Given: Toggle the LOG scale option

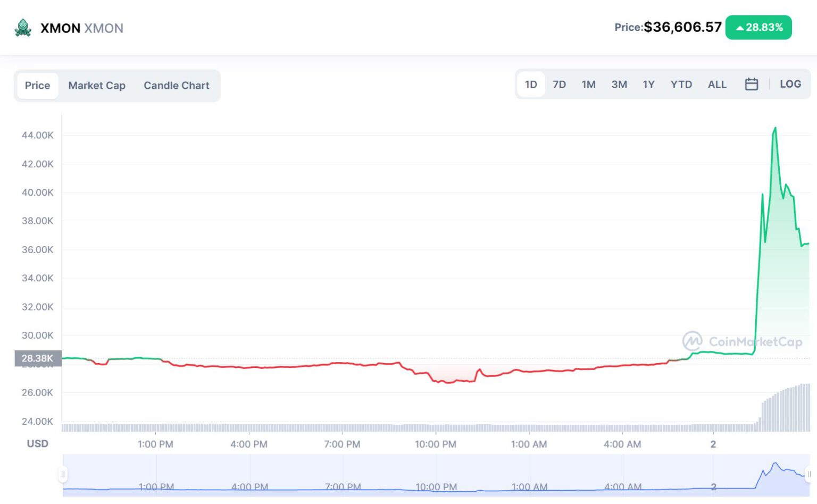Looking at the screenshot, I should pyautogui.click(x=790, y=84).
